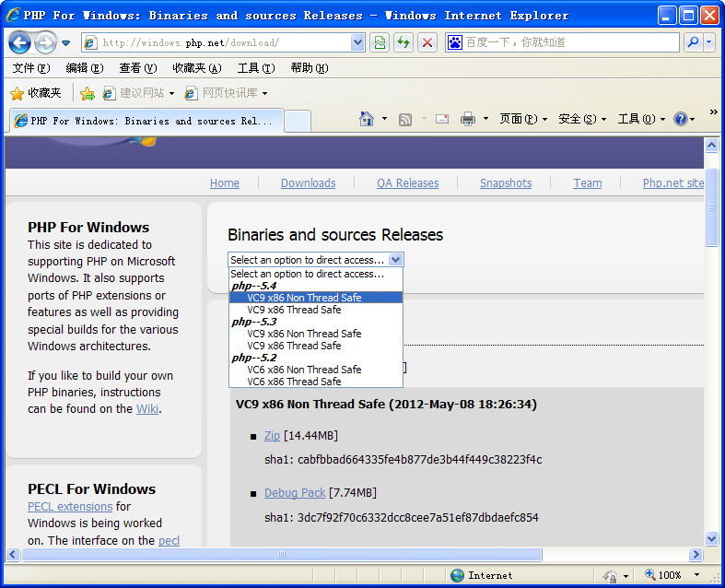Select php-5.3 VC9 x86 Non Thread Safe option
This screenshot has height=588, width=725.
pos(316,334)
